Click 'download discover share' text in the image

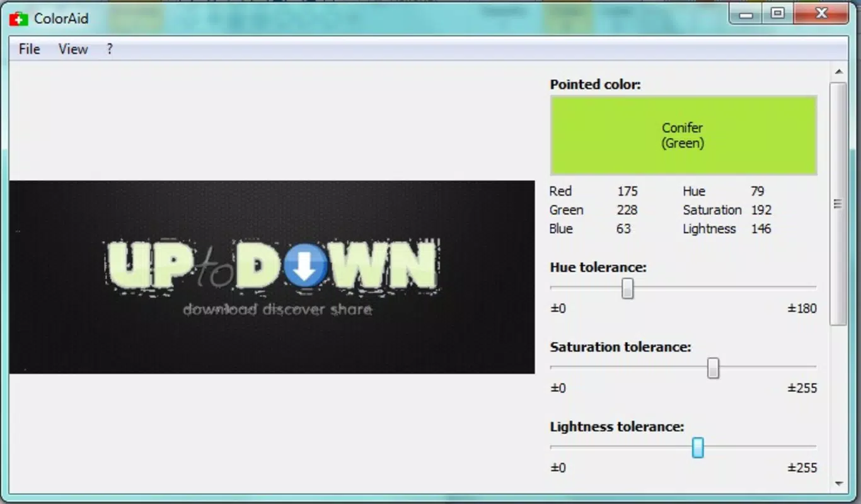tap(277, 309)
